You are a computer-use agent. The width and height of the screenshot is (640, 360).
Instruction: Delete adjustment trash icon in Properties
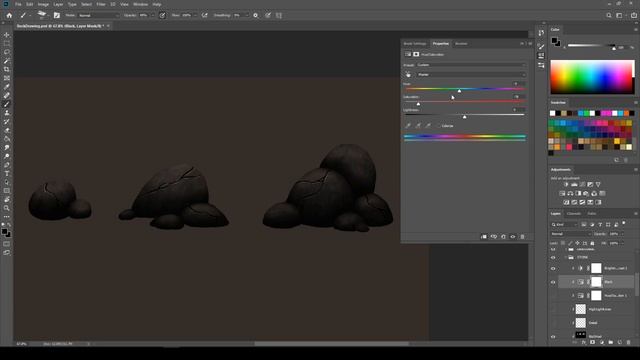tap(522, 237)
